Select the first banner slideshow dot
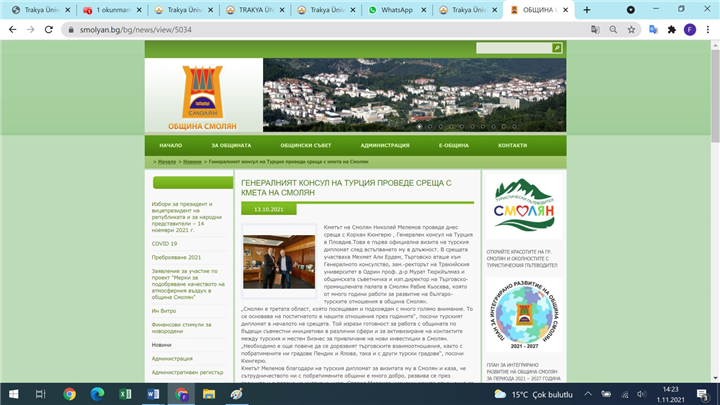 click(x=419, y=126)
